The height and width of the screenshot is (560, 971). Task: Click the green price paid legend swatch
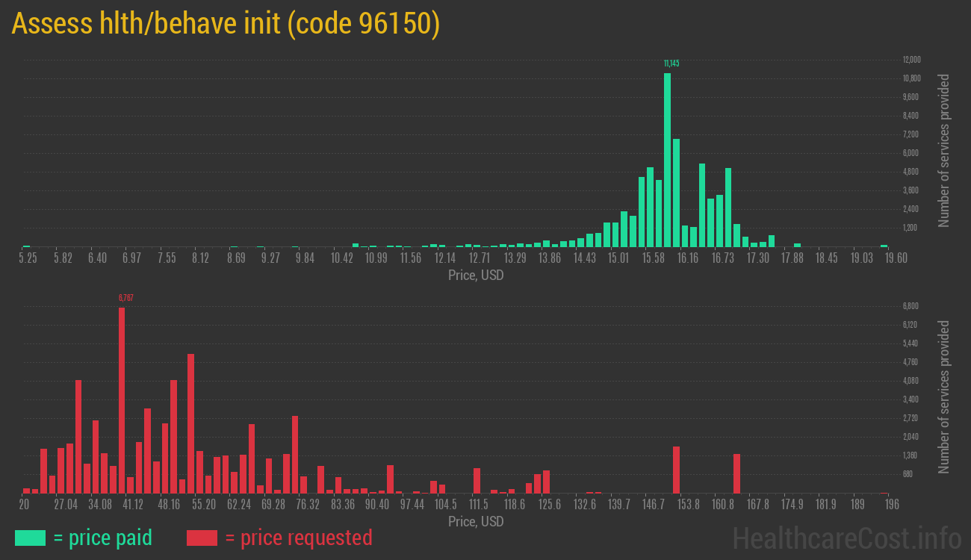click(30, 538)
